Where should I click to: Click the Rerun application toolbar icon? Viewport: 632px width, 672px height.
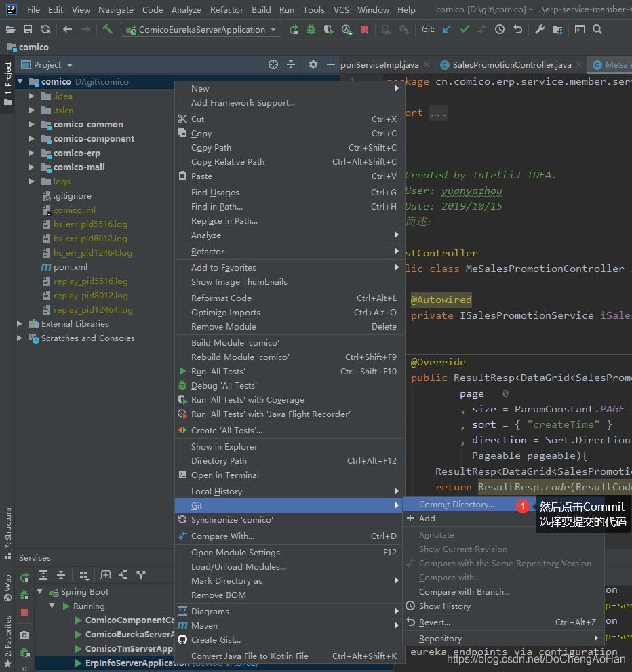[x=294, y=30]
